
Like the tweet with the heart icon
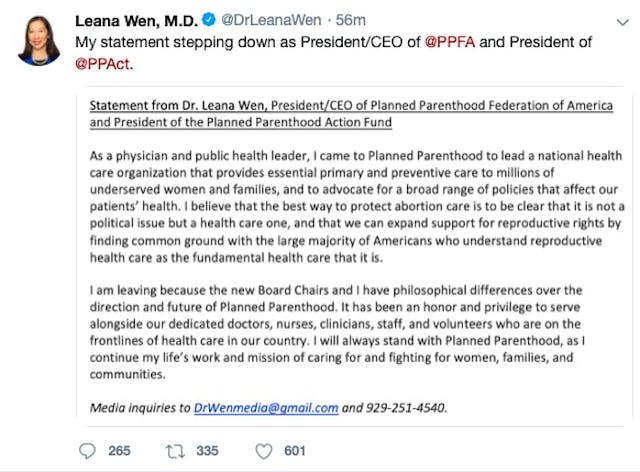pos(264,451)
